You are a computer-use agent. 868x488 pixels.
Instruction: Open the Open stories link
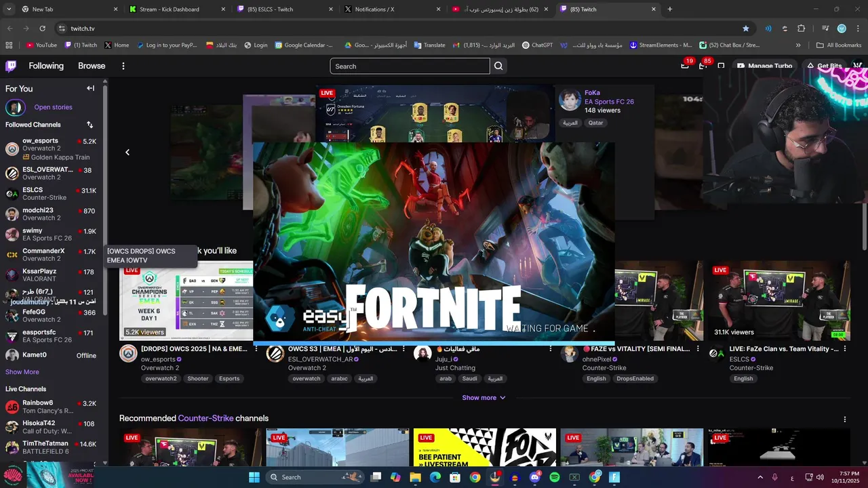(x=53, y=107)
